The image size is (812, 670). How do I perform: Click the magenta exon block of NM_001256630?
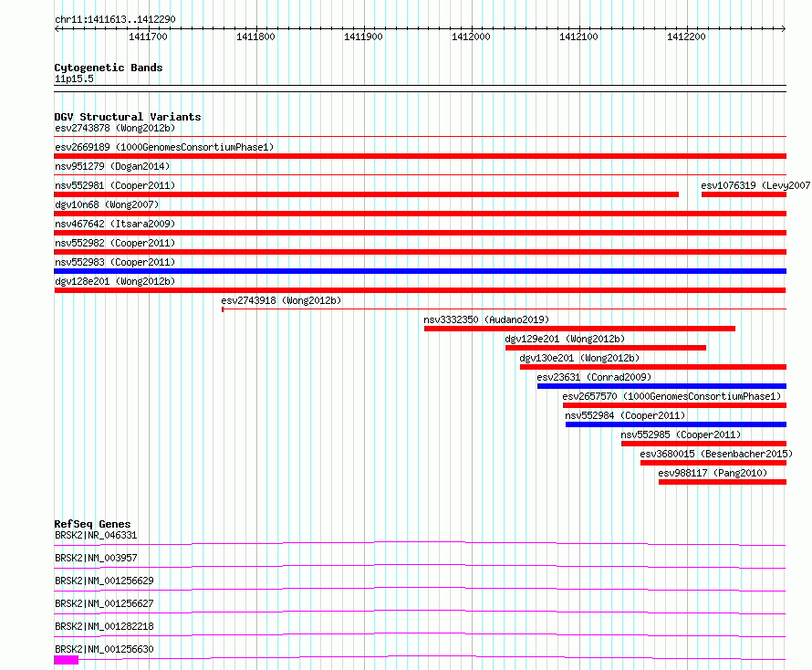point(67,660)
